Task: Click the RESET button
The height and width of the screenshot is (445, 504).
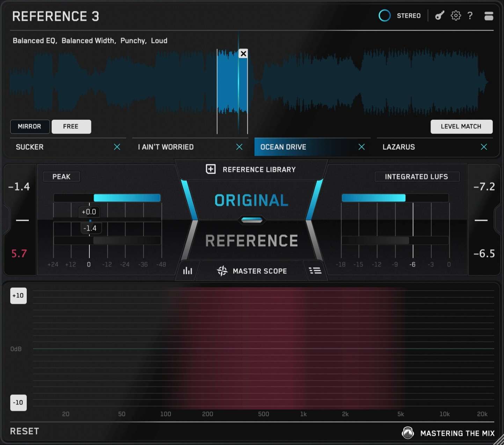Action: [x=24, y=431]
